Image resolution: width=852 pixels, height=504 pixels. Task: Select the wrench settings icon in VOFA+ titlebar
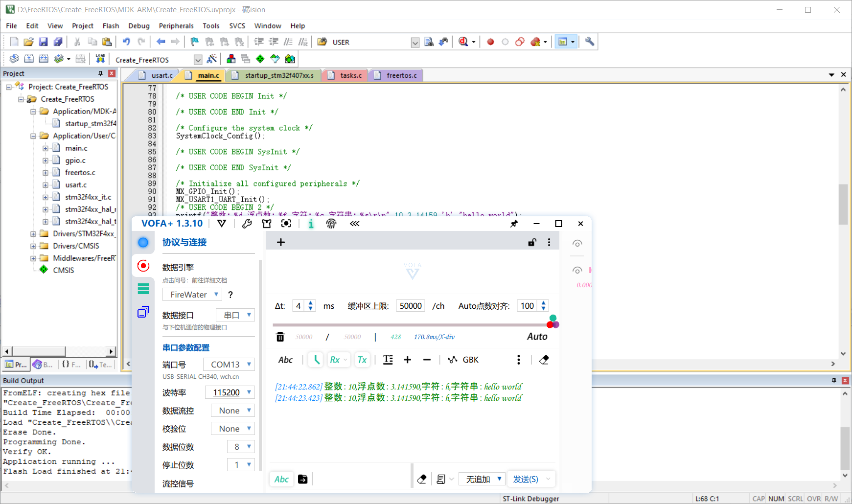click(247, 224)
